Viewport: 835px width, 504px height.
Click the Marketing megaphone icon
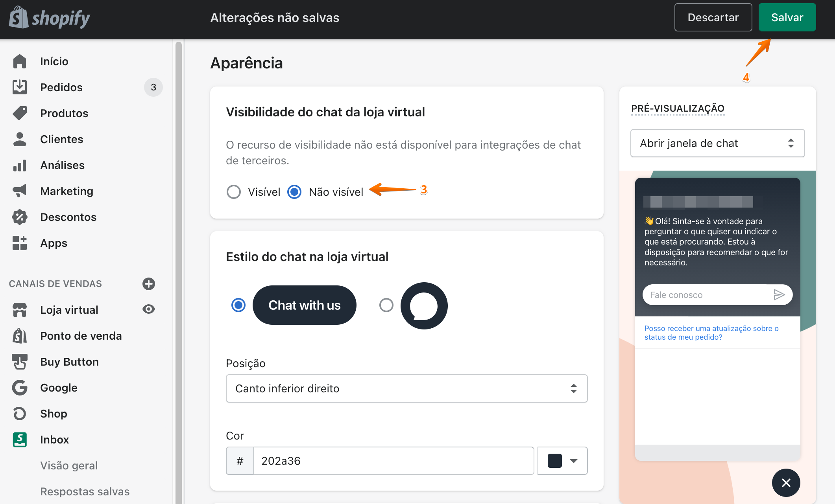click(x=20, y=191)
